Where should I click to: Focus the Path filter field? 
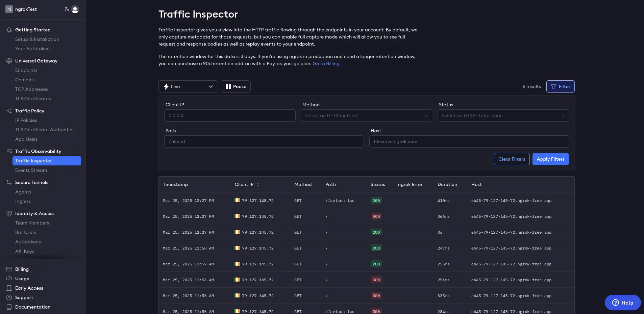tap(264, 141)
